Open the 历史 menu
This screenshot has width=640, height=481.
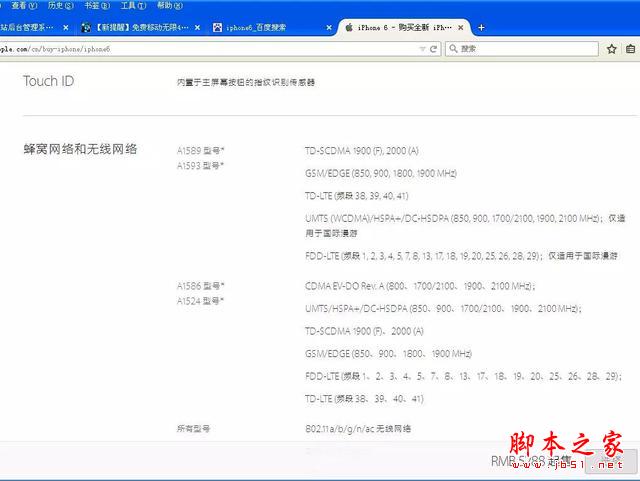tap(56, 6)
